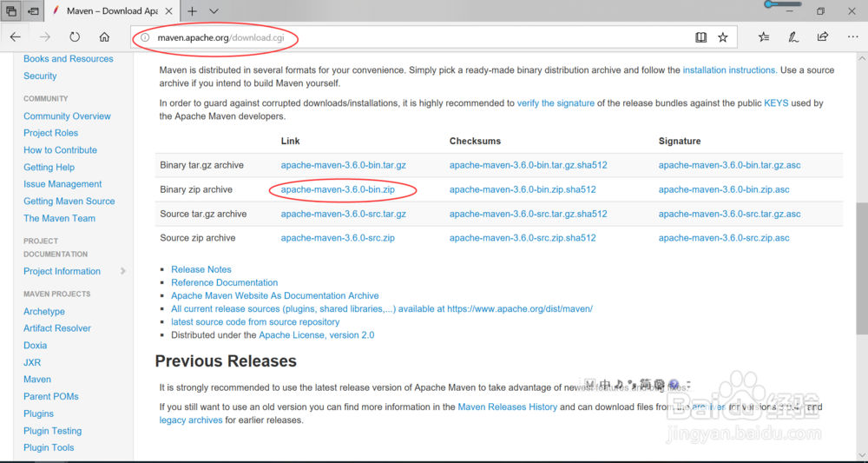The image size is (868, 463).
Task: Go back to the previous page
Action: [15, 37]
